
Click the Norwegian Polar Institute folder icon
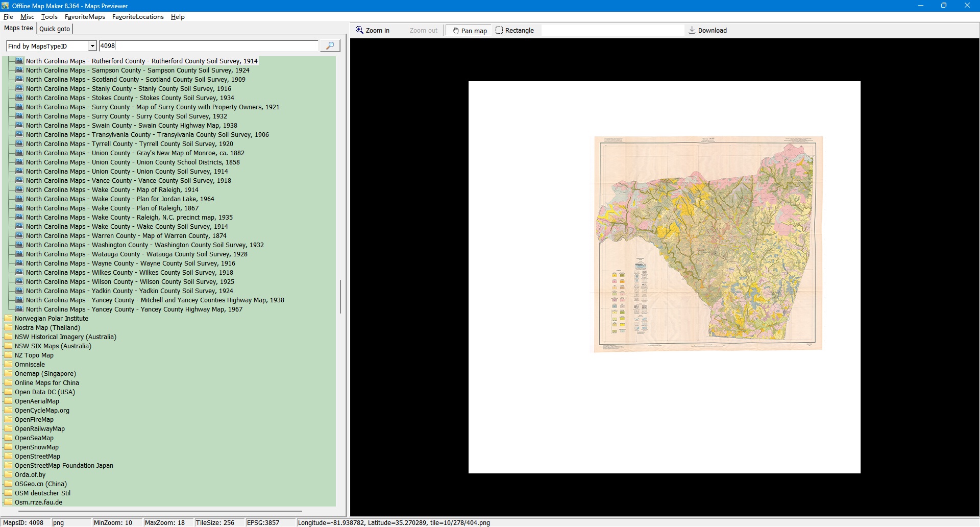(8, 319)
